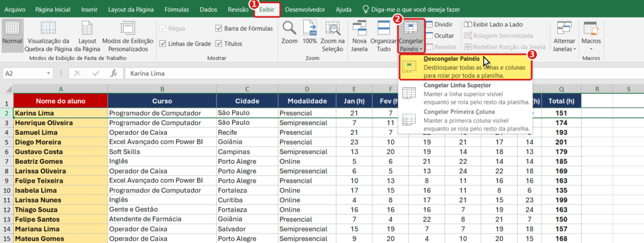This screenshot has height=243, width=644.
Task: Select column A header
Action: click(60, 89)
